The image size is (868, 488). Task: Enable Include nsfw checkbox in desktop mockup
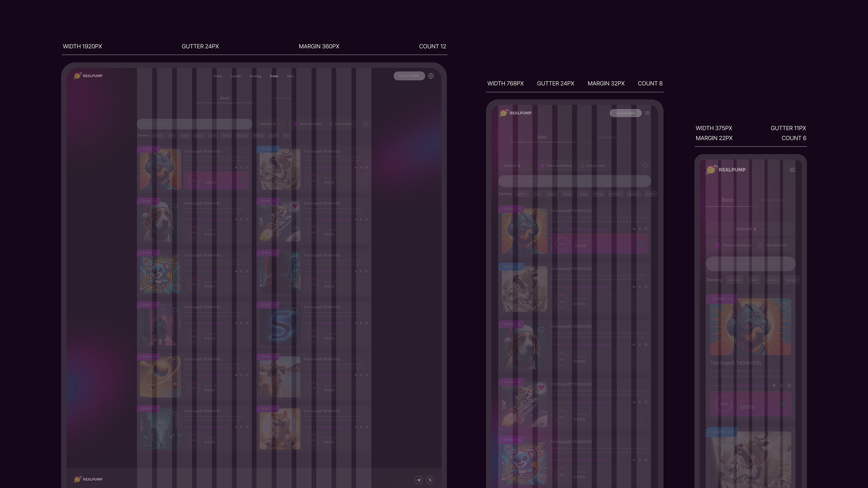[331, 124]
